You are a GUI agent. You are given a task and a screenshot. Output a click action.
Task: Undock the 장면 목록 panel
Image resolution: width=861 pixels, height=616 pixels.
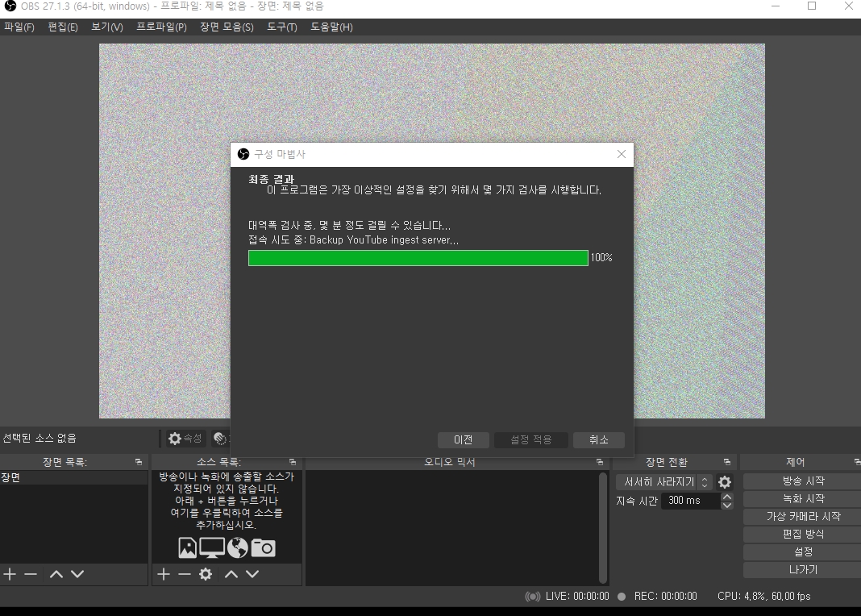(x=139, y=462)
